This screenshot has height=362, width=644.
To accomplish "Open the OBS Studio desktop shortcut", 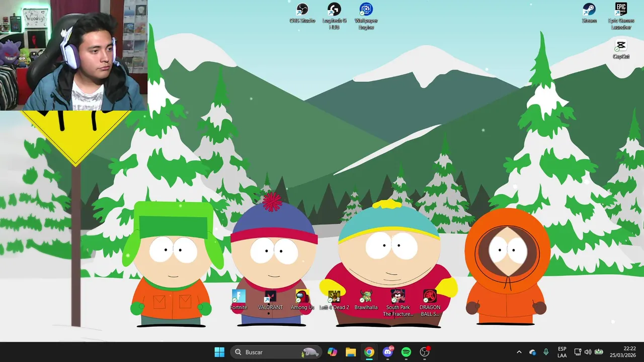I will (x=302, y=13).
